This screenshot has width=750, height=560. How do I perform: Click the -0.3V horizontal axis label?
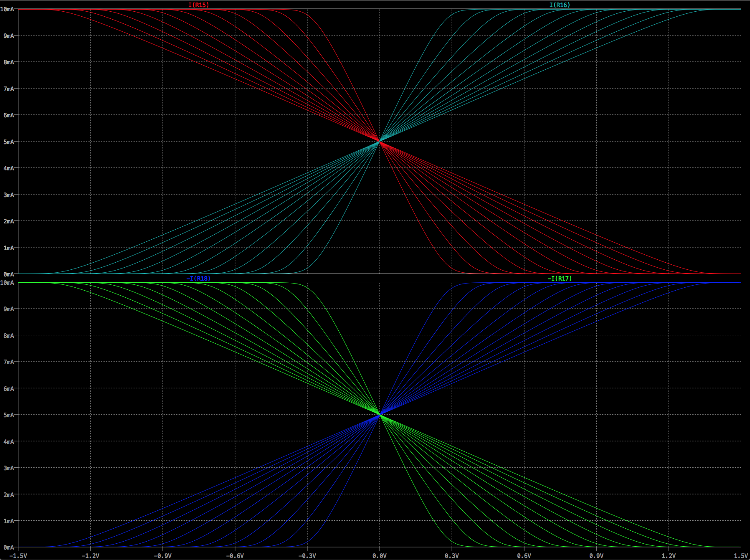(307, 556)
